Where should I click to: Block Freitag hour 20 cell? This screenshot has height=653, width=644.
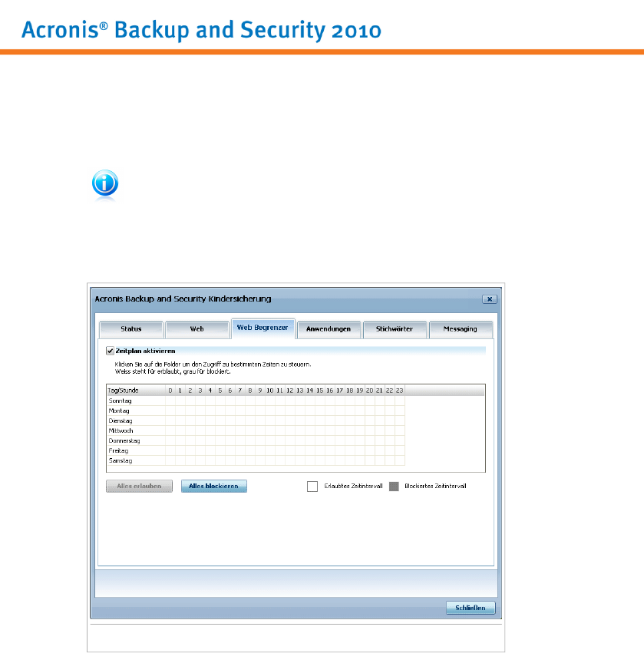[x=369, y=450]
